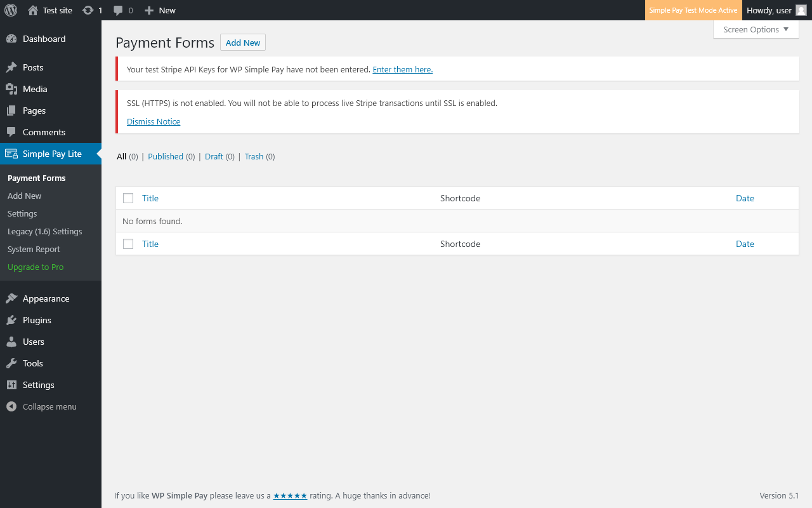Sort the forms table by Date header
Screen dimensions: 812x508
pos(745,198)
